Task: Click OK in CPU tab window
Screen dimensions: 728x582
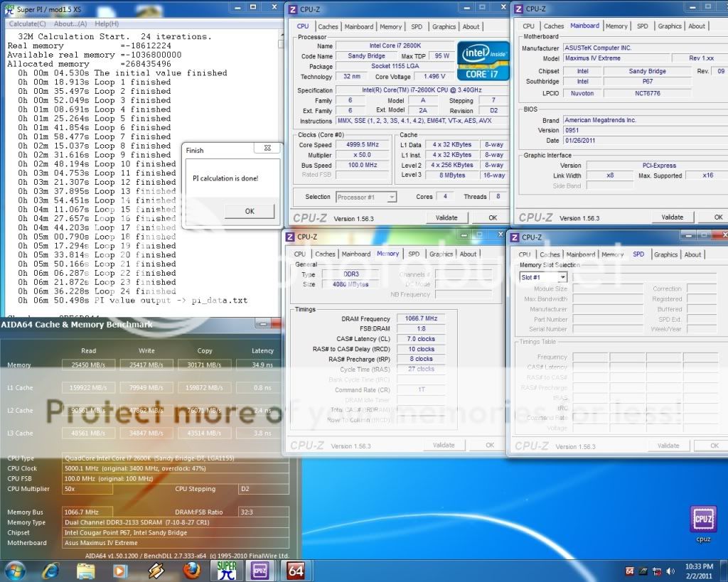Action: click(x=493, y=217)
